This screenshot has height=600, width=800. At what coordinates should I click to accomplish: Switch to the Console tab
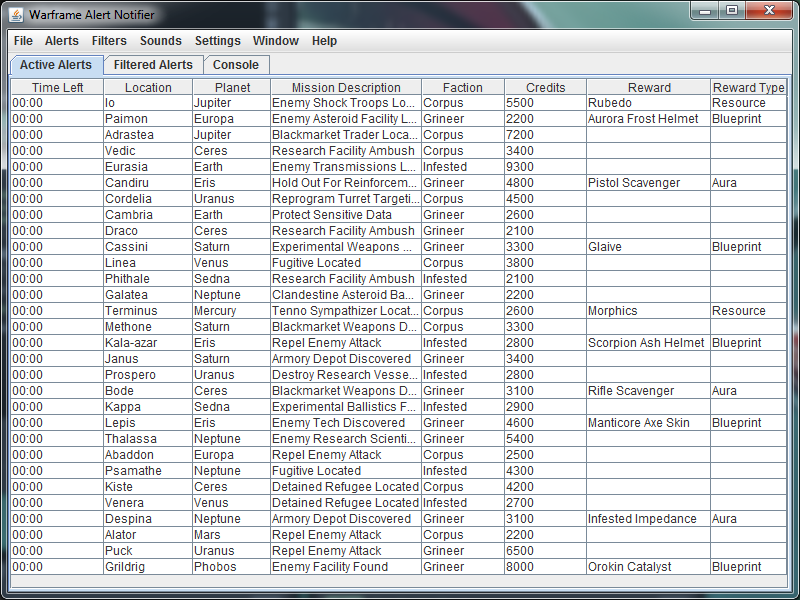(x=236, y=65)
